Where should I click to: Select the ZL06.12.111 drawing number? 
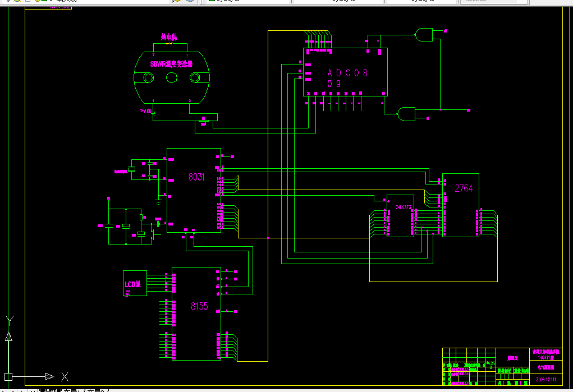(546, 380)
